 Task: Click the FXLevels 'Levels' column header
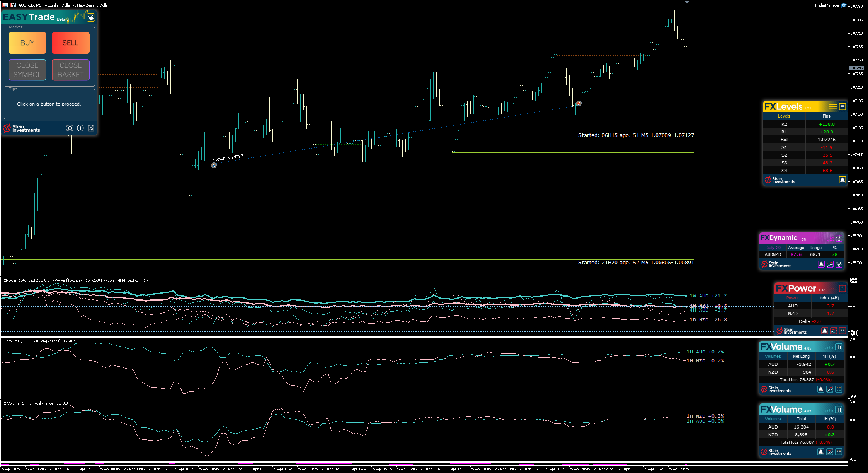coord(784,116)
